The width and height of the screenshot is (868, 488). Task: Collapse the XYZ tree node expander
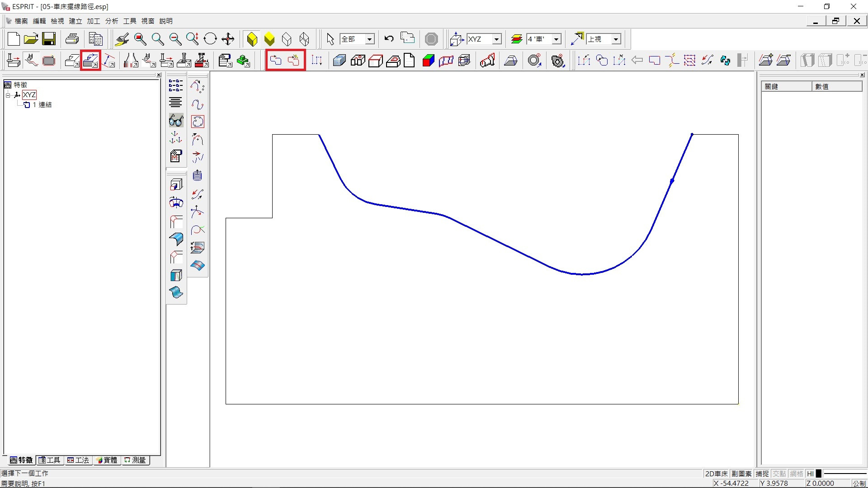point(8,95)
